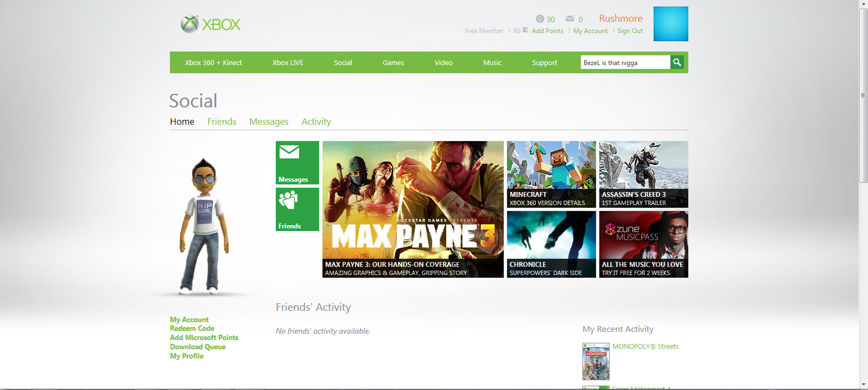
Task: Click scrollbar up arrow
Action: (x=863, y=4)
